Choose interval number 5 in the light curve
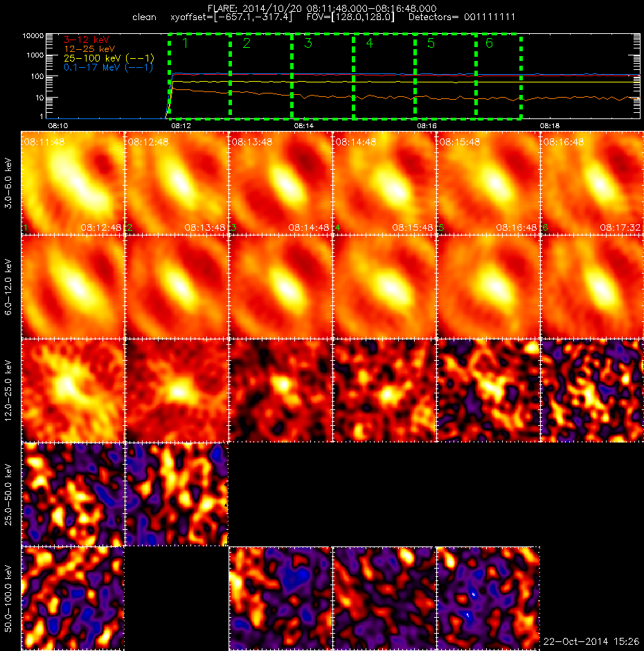This screenshot has height=651, width=644. [431, 43]
